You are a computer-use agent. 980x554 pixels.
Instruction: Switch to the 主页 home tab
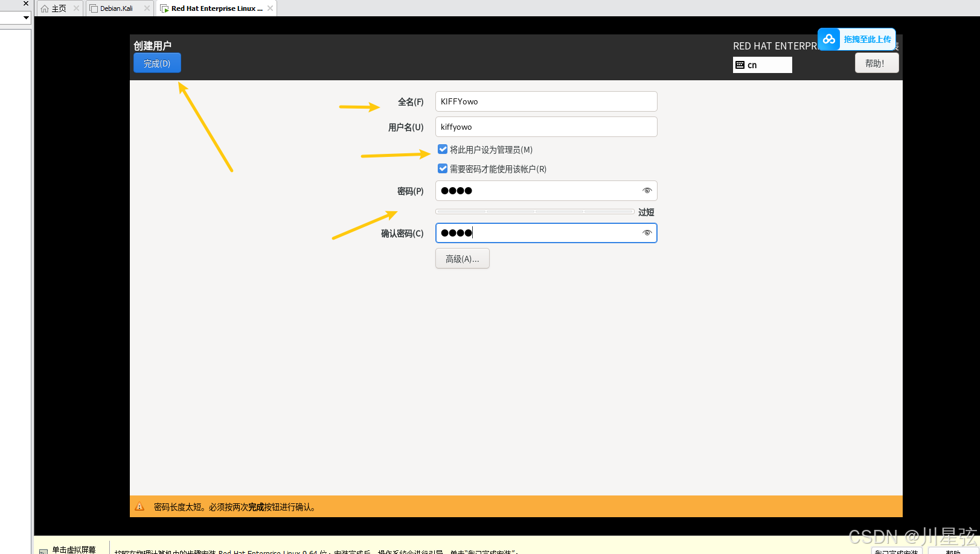pyautogui.click(x=59, y=8)
